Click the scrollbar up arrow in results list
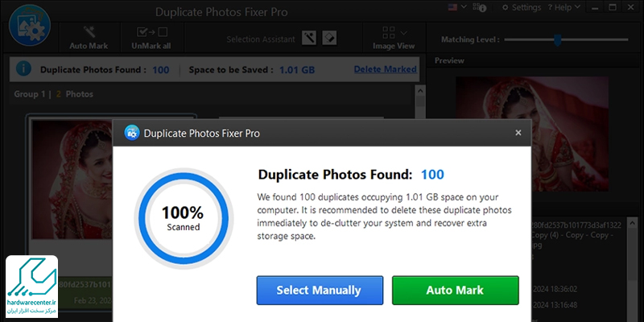The width and height of the screenshot is (644, 322). point(420,90)
